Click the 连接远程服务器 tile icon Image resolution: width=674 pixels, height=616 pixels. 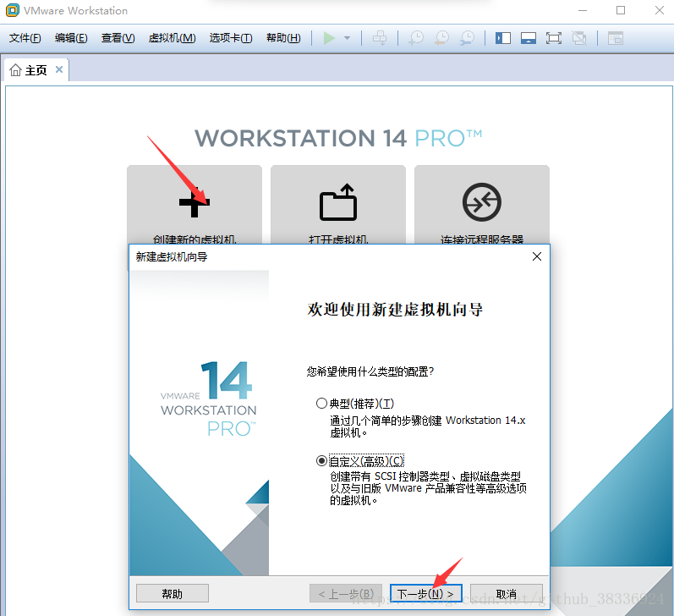tap(482, 202)
